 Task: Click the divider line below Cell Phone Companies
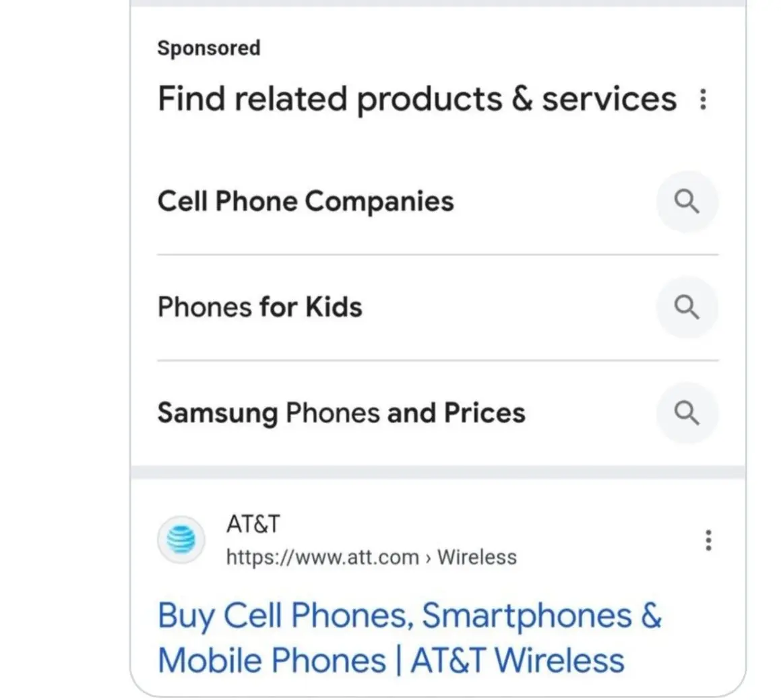[x=437, y=255]
